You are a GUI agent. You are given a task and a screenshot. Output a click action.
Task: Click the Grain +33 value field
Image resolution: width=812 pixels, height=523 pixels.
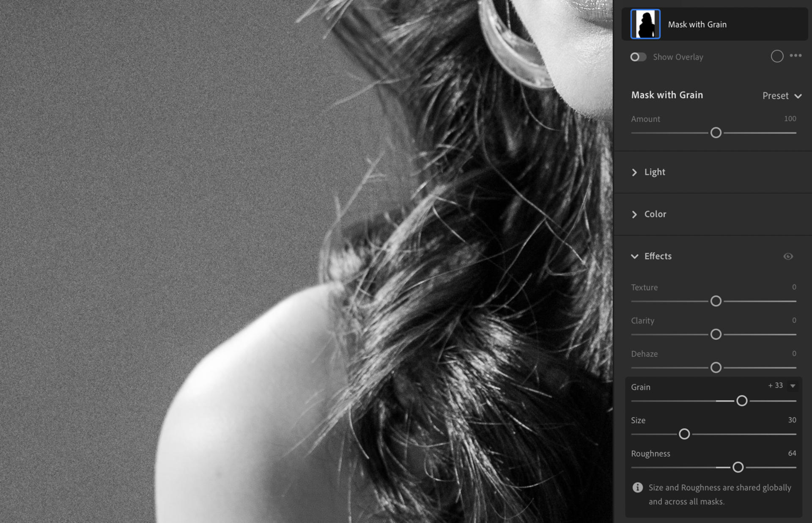[x=776, y=385]
